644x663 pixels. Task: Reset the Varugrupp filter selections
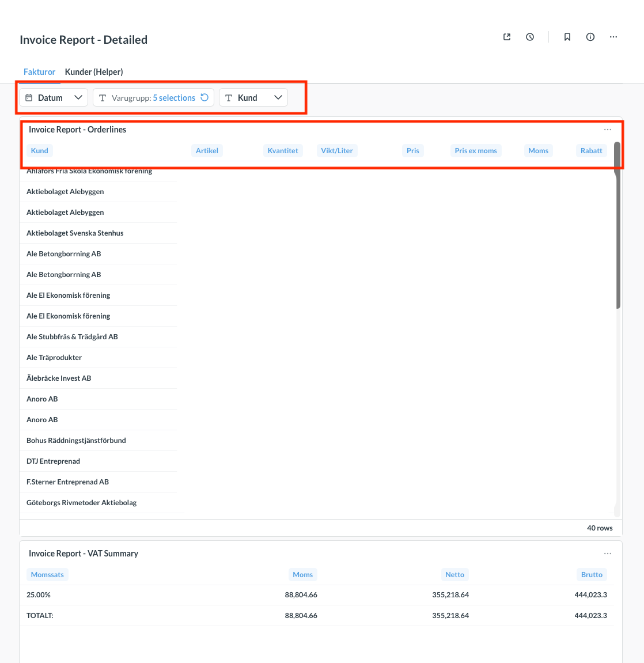[x=204, y=98]
